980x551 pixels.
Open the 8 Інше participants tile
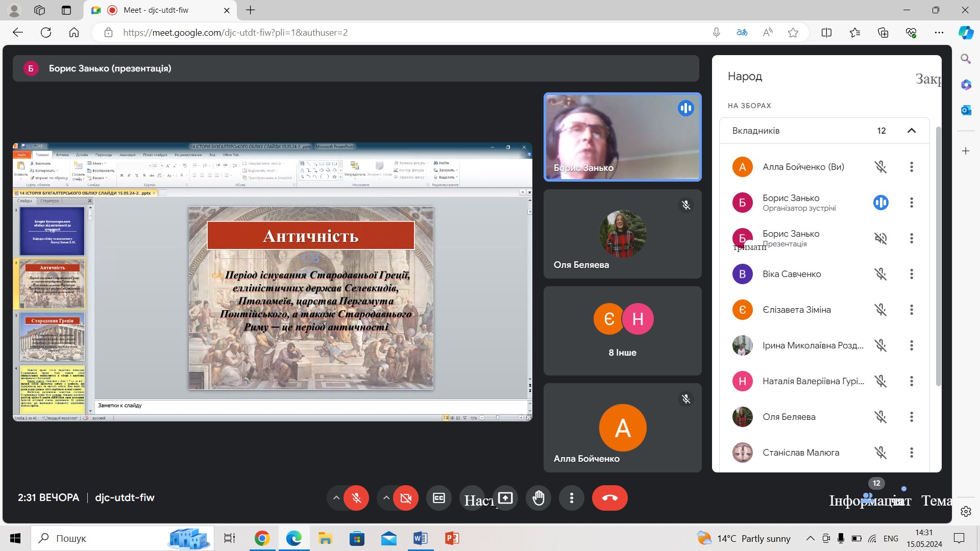623,331
